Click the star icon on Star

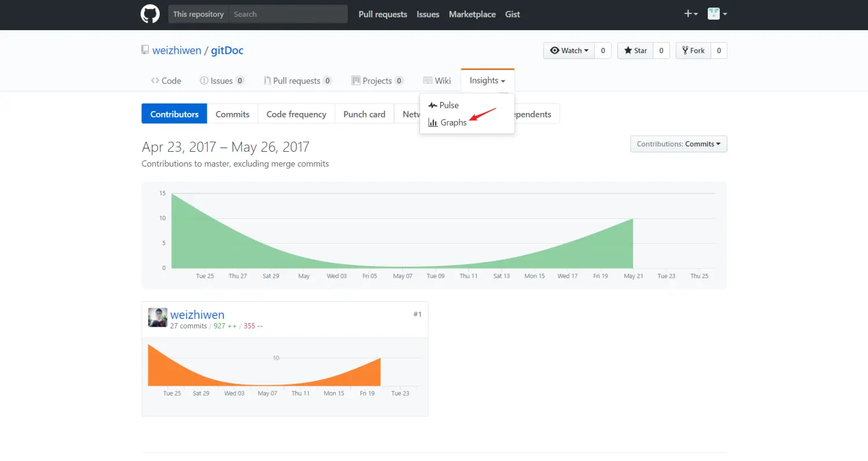coord(628,50)
